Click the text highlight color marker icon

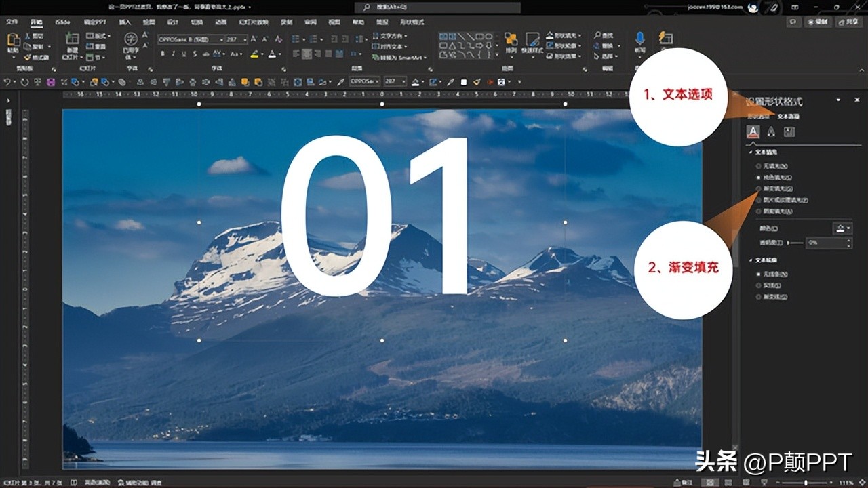coord(255,54)
